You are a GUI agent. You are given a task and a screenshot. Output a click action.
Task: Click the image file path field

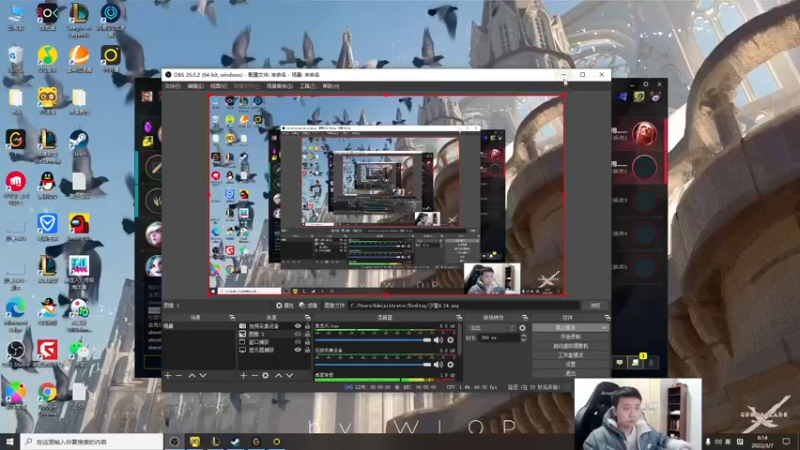pos(463,306)
